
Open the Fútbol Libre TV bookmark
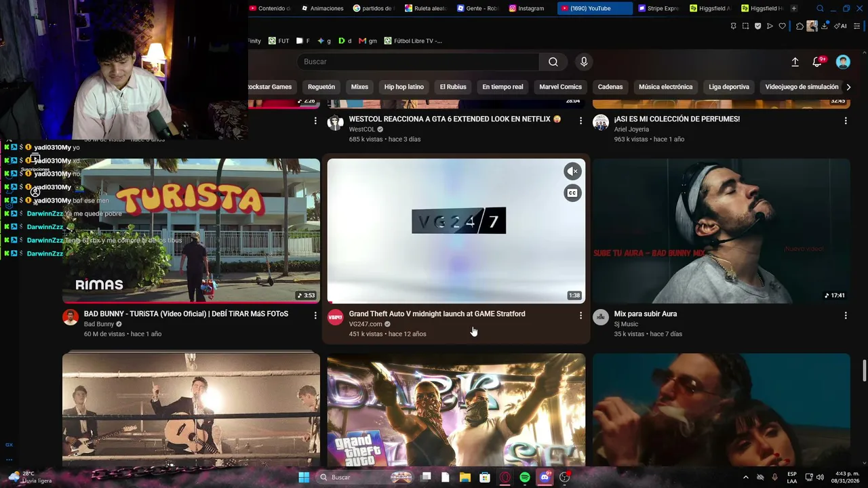413,41
